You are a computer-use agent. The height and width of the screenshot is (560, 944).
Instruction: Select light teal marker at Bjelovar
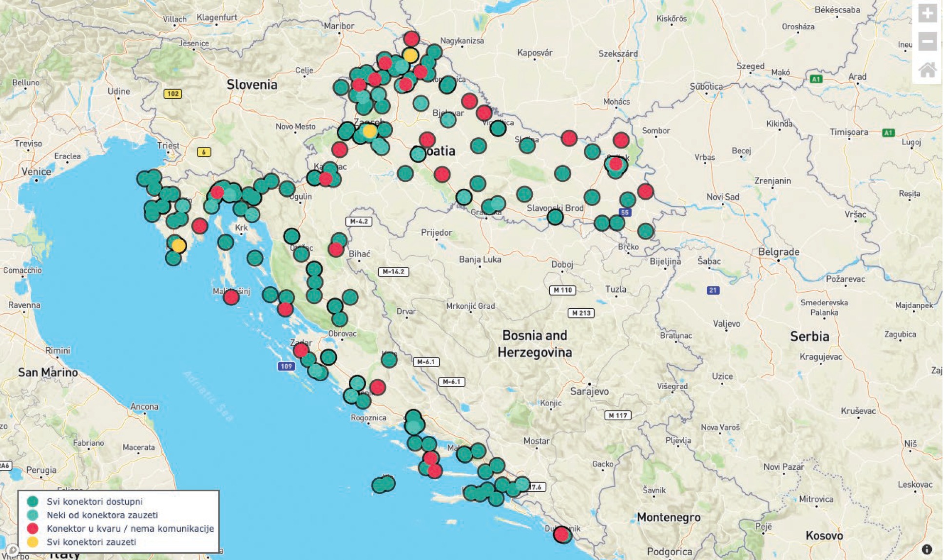tap(448, 119)
